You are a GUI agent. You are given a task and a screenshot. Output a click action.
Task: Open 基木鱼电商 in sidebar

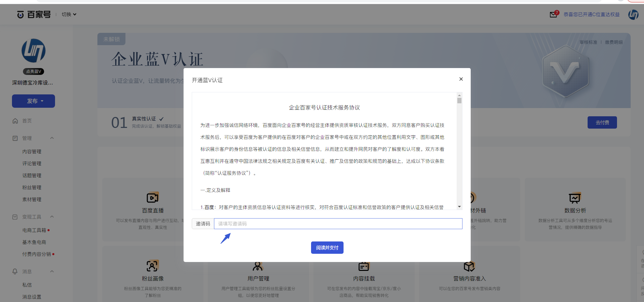(34, 242)
